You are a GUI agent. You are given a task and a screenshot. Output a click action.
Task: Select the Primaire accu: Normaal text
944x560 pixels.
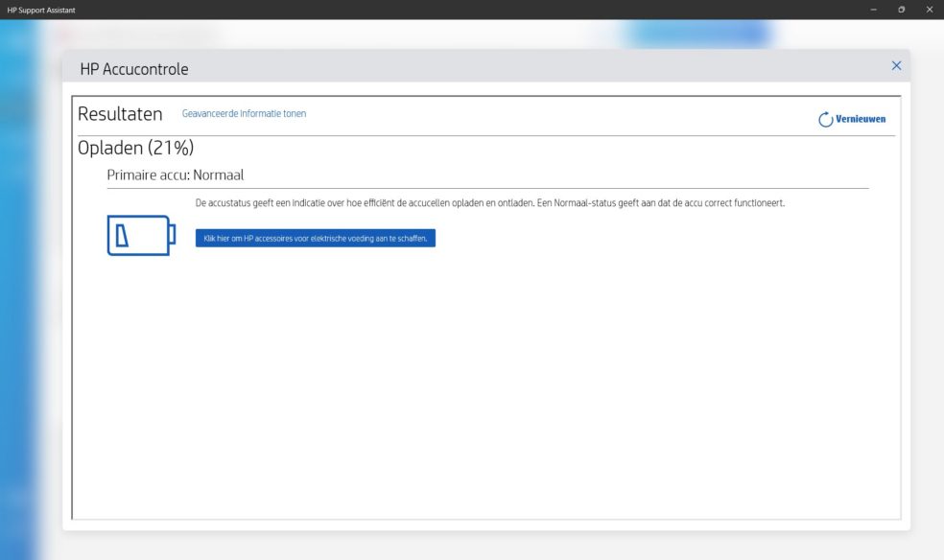[176, 175]
